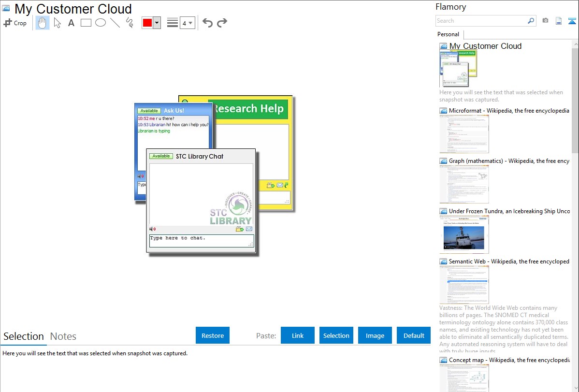Open the color picker dropdown arrow
The height and width of the screenshot is (392, 579).
pos(157,23)
